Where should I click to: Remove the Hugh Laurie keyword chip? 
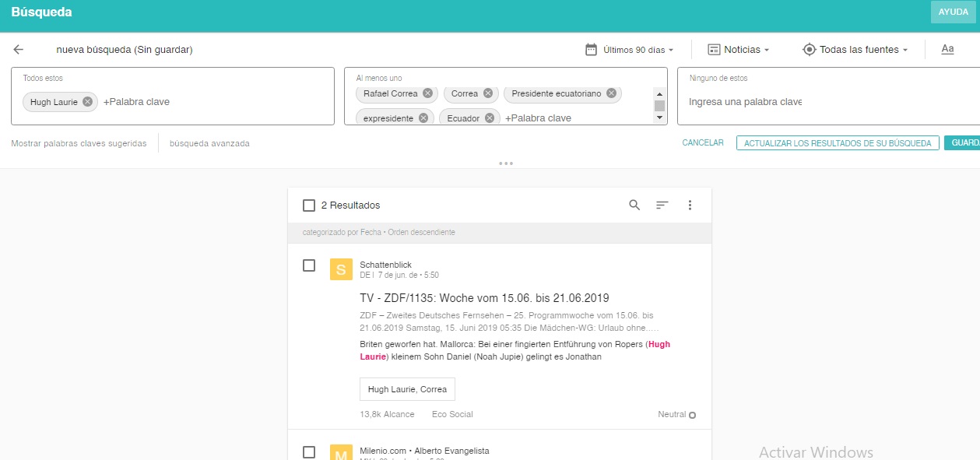pos(88,102)
